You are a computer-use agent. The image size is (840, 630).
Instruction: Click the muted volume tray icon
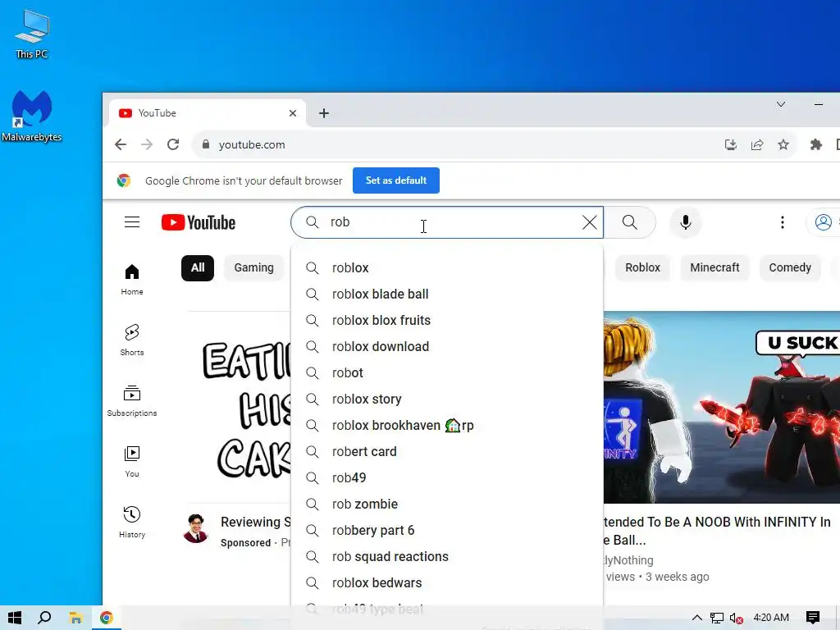[x=736, y=618]
